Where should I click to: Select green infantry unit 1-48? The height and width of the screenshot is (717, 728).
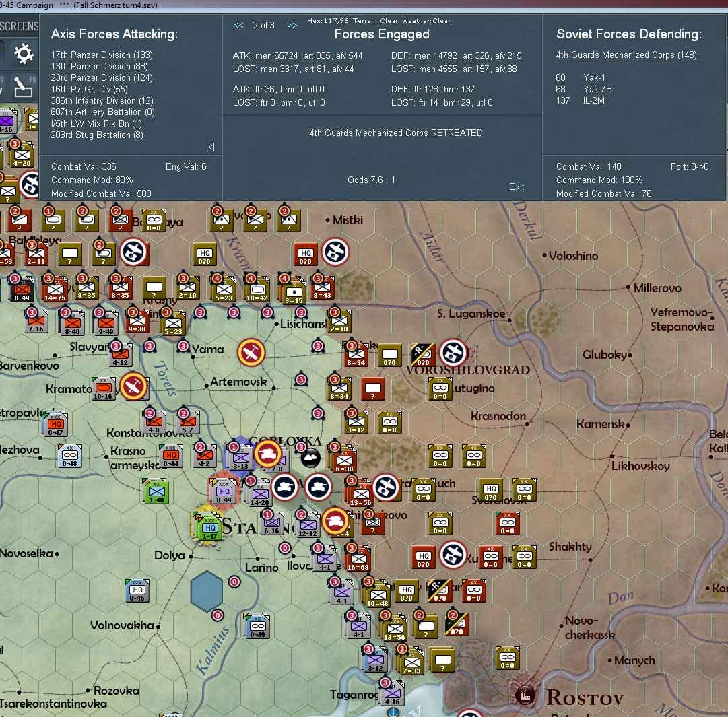156,492
